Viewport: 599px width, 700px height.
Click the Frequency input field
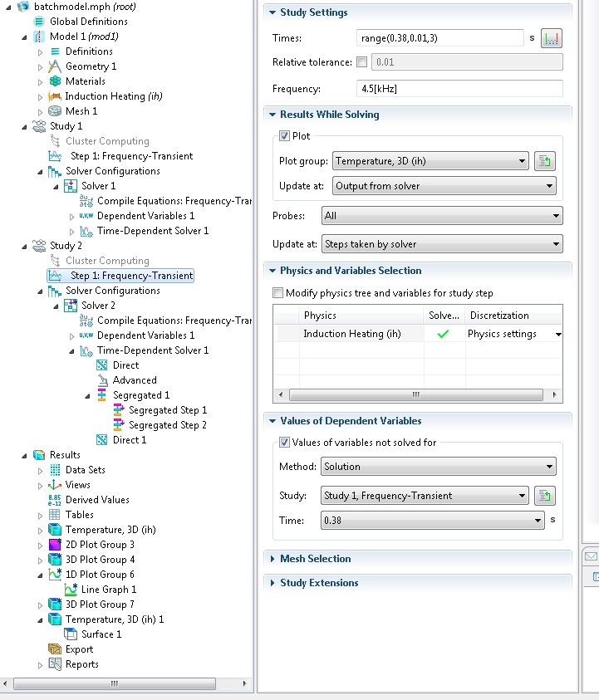point(459,89)
